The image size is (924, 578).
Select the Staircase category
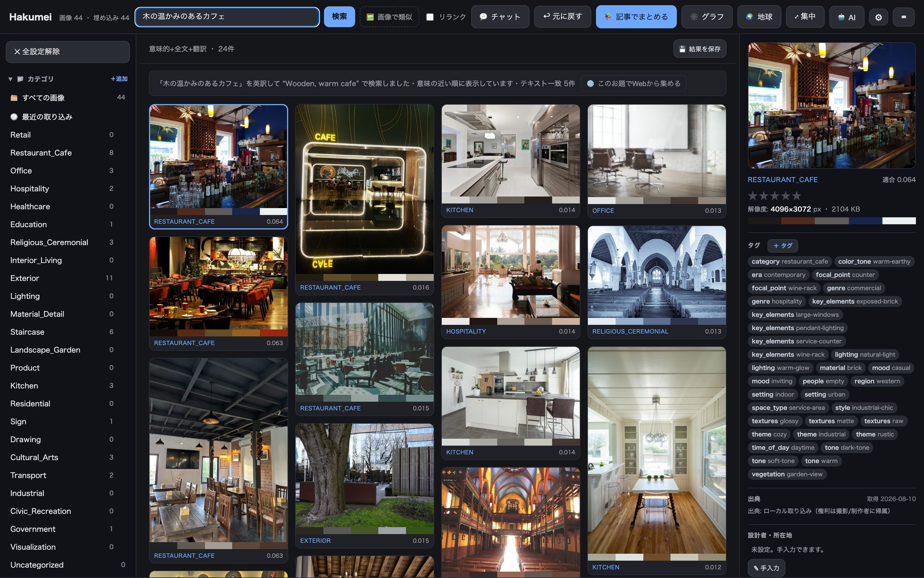point(62,332)
